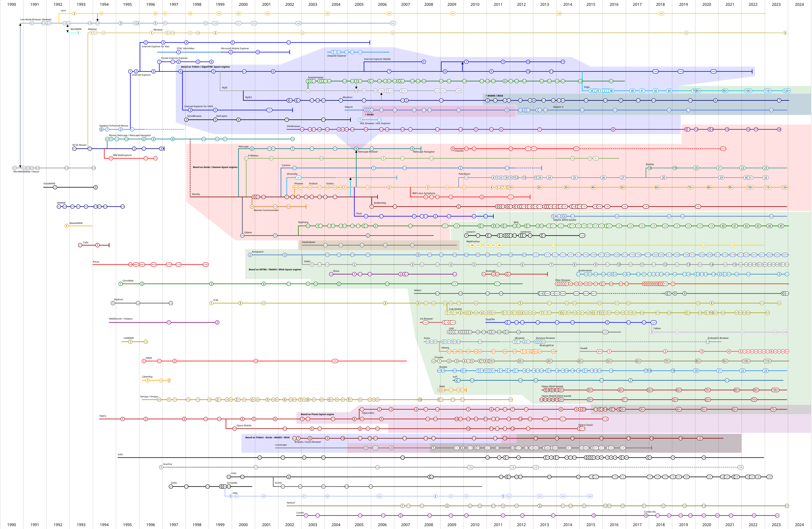Click the 'ViolaWWW' label
Screen dimensions: 812x529
(49, 183)
